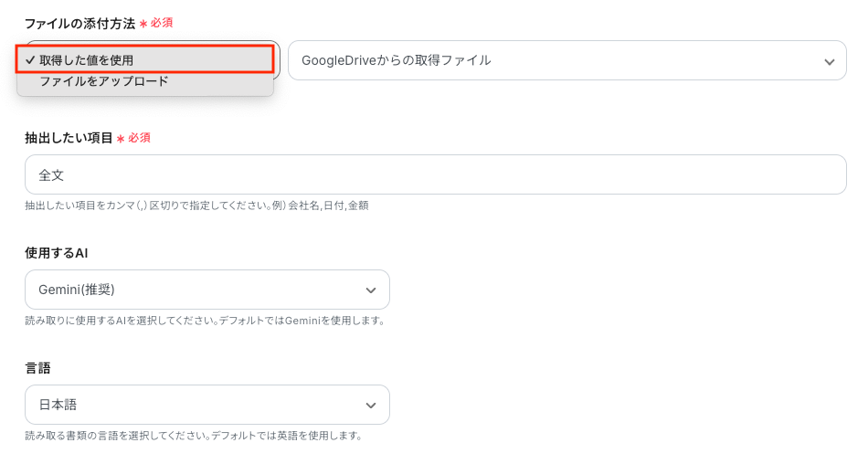The height and width of the screenshot is (464, 868).
Task: Click the 抽出したい項目 field label
Action: pos(69,138)
